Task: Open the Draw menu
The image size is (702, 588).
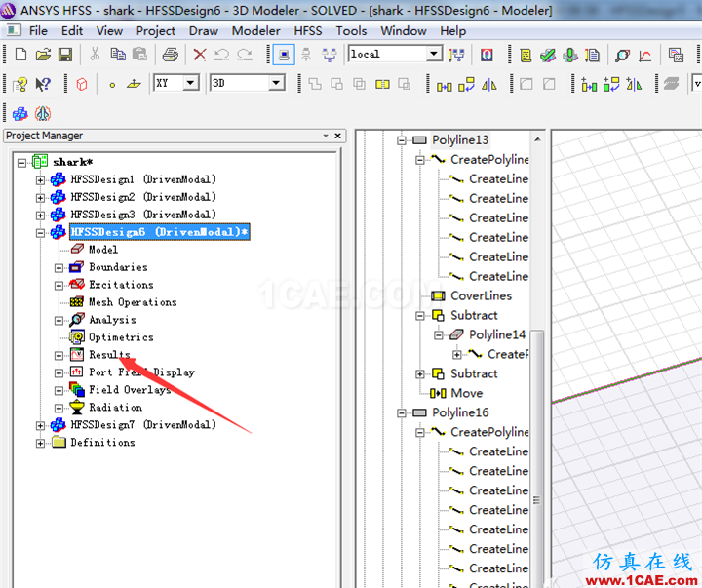Action: point(203,31)
